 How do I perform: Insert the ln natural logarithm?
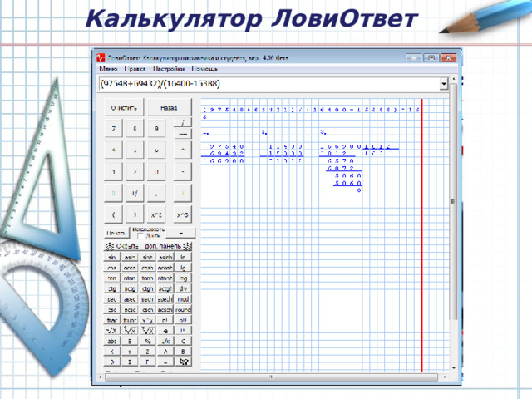click(x=183, y=257)
